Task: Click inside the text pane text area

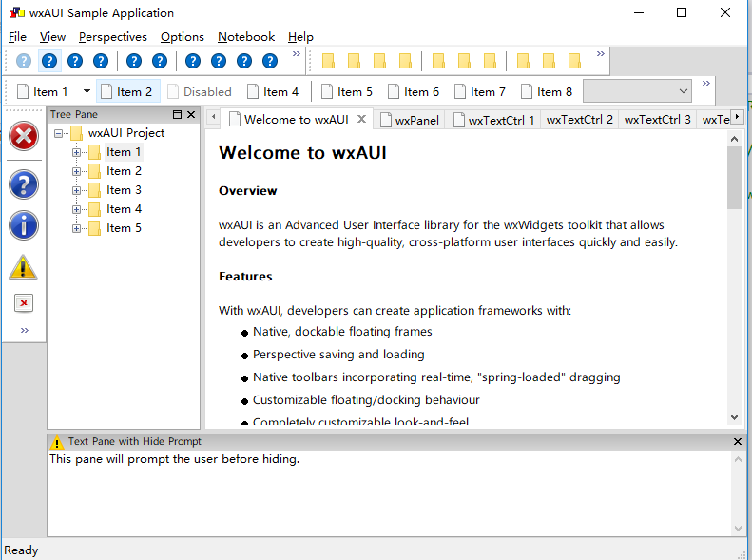Action: tap(390, 492)
